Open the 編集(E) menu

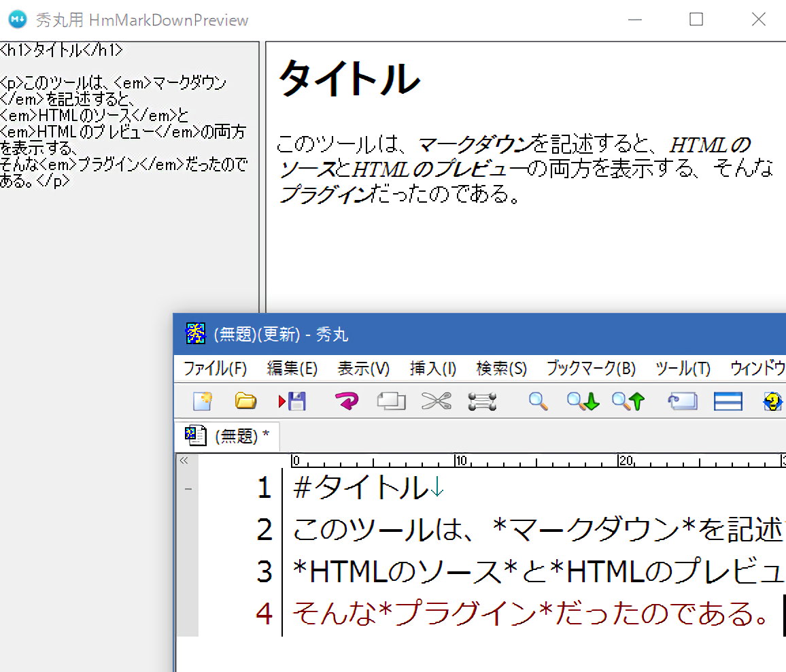[292, 369]
